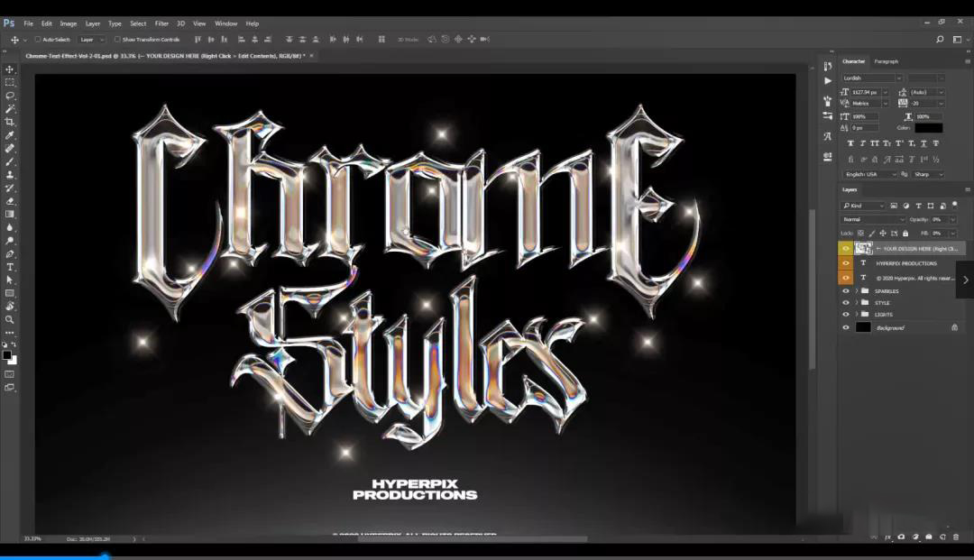
Task: Open the text Color swatch in Character panel
Action: click(x=928, y=128)
